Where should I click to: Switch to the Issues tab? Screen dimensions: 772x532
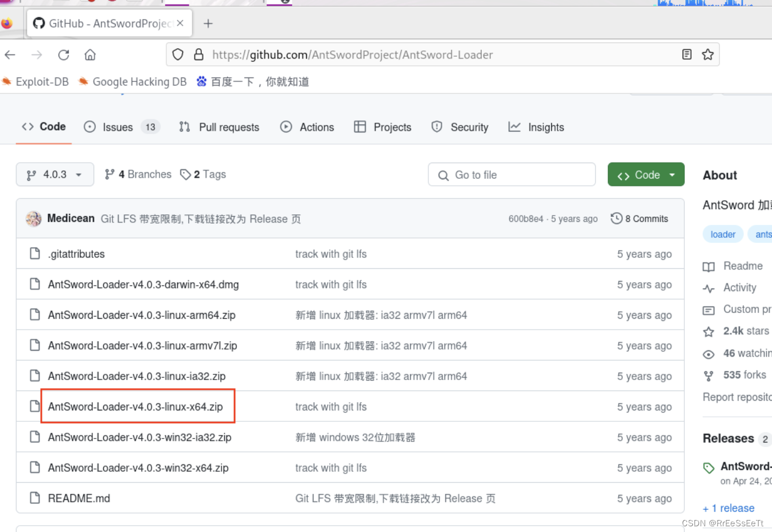coord(117,127)
